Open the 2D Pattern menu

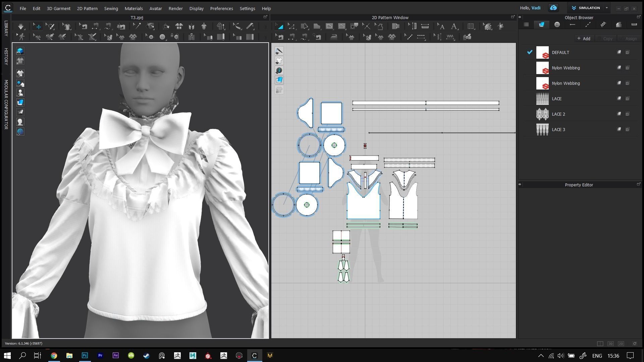pos(87,8)
